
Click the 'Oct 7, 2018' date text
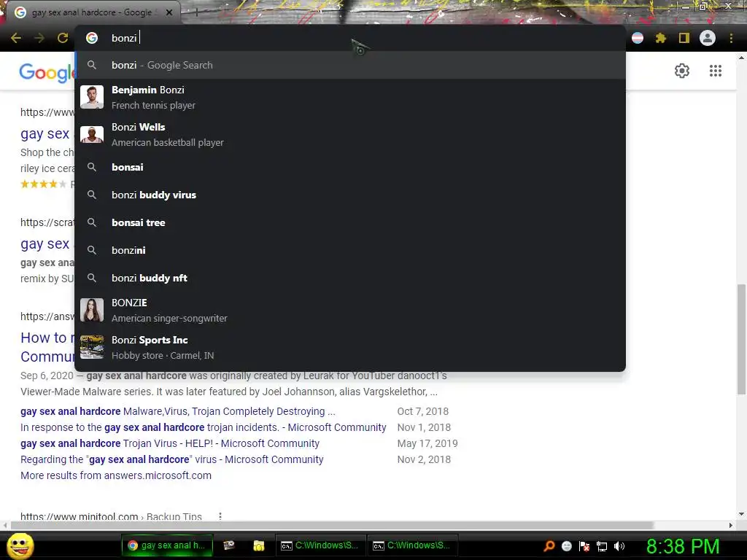[x=423, y=411]
